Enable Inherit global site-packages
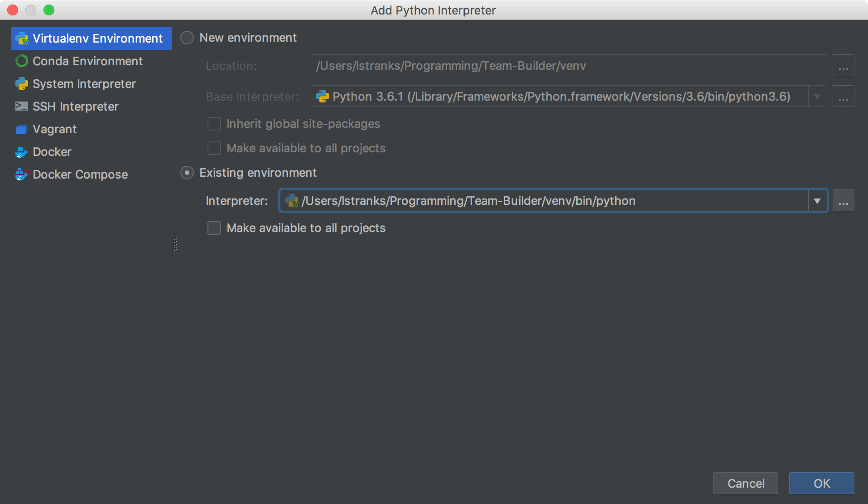This screenshot has width=868, height=504. tap(214, 123)
